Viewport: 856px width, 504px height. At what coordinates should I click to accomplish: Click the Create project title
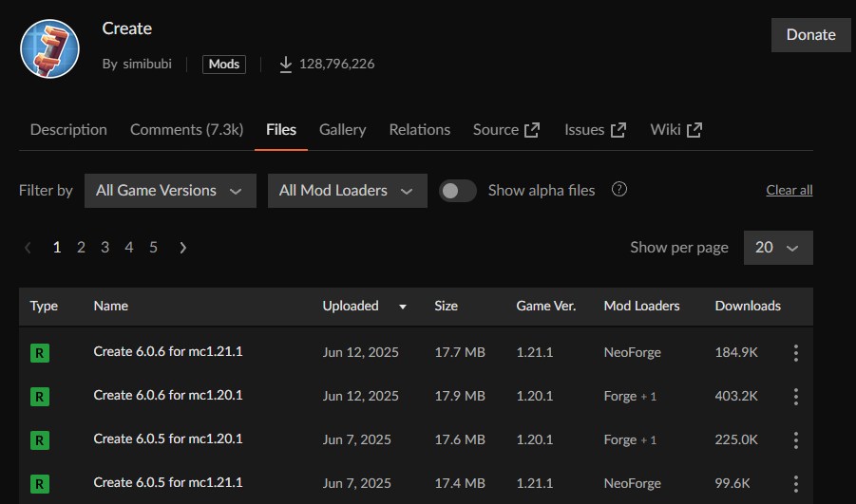coord(127,28)
